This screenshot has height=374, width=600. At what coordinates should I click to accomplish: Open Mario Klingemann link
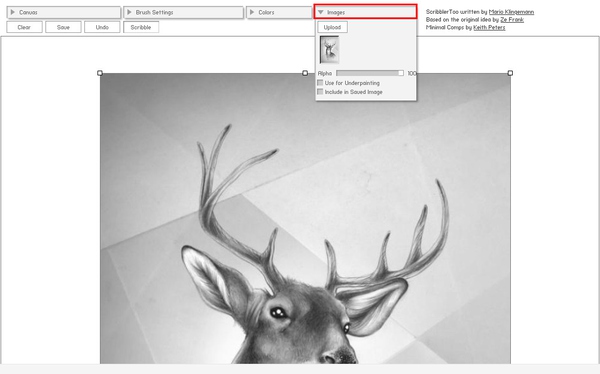pyautogui.click(x=511, y=12)
